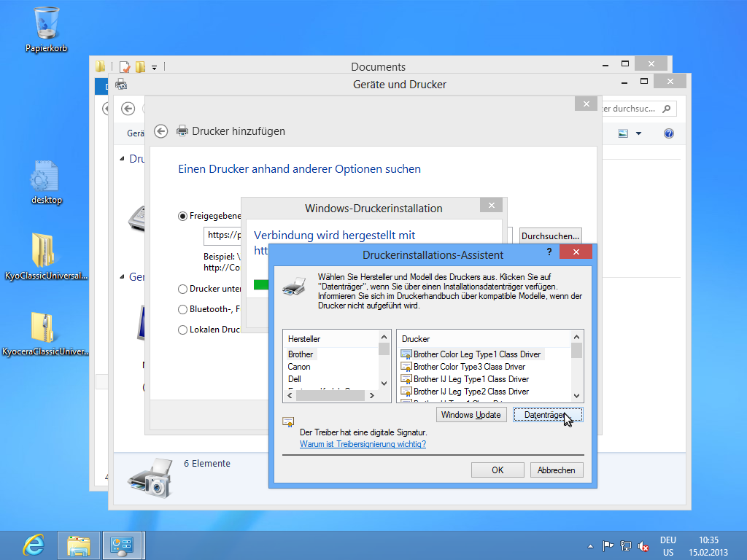Click new folder icon in Documents title bar
The height and width of the screenshot is (560, 747).
click(141, 66)
